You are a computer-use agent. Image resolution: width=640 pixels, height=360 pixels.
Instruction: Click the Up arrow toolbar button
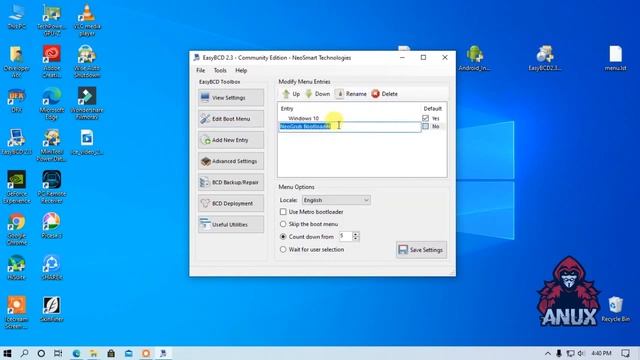(291, 94)
